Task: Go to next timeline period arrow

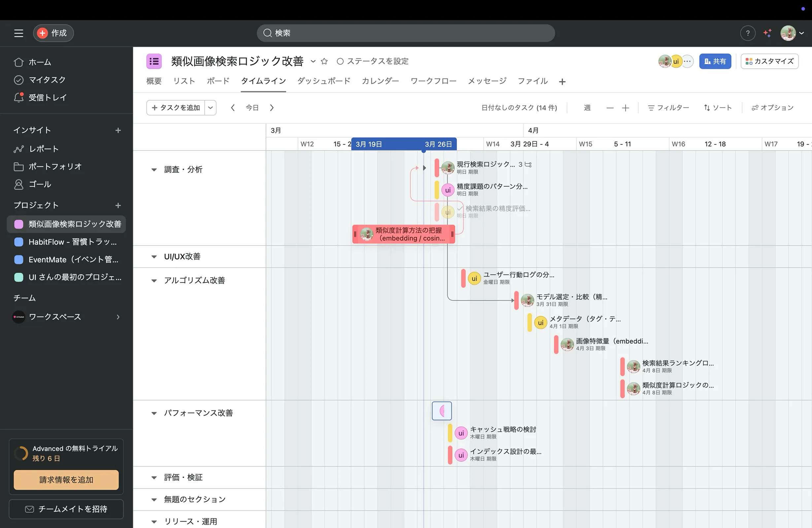Action: coord(272,108)
